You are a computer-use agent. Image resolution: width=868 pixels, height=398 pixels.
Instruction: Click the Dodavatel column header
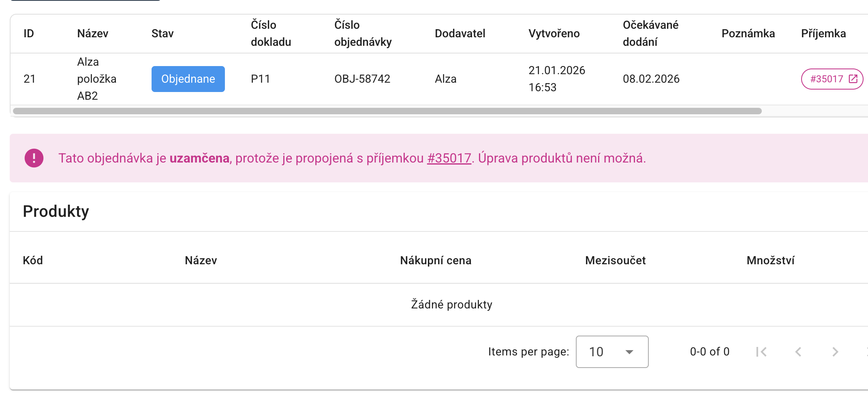(x=460, y=34)
